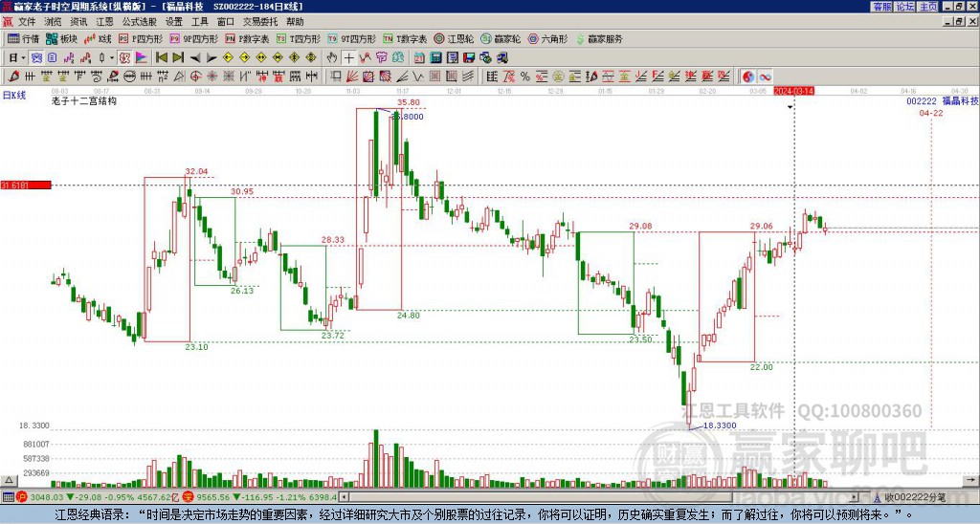980x524 pixels.
Task: Toggle the crosshair cursor tool
Action: pyautogui.click(x=348, y=58)
